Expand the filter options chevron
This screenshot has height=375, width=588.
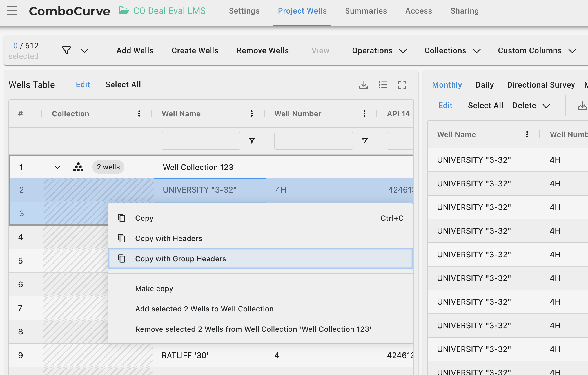[x=84, y=51]
